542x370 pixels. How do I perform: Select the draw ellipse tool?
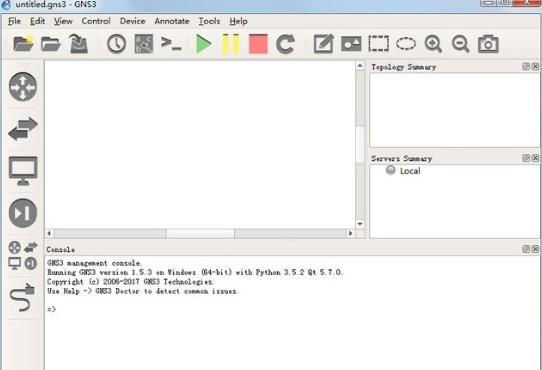click(406, 44)
